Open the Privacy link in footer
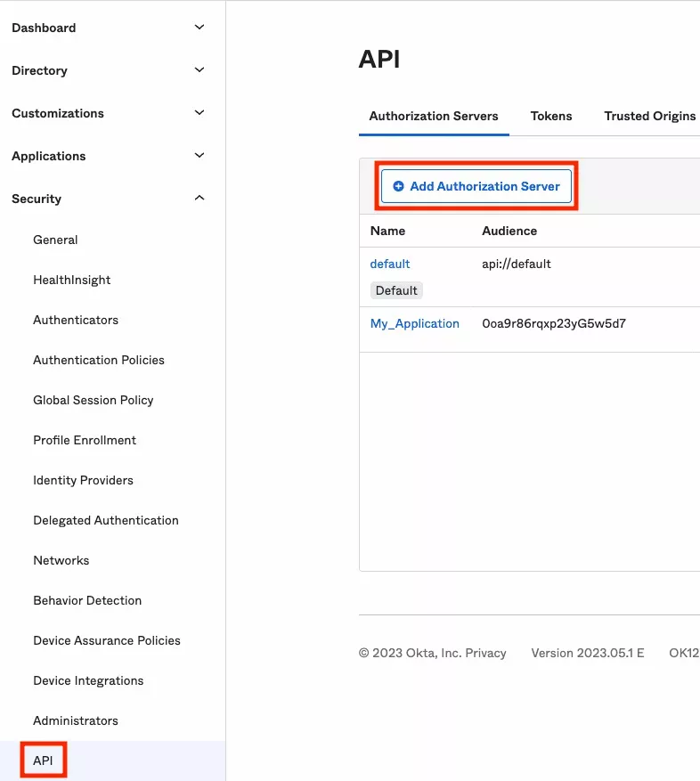700x781 pixels. pyautogui.click(x=485, y=653)
